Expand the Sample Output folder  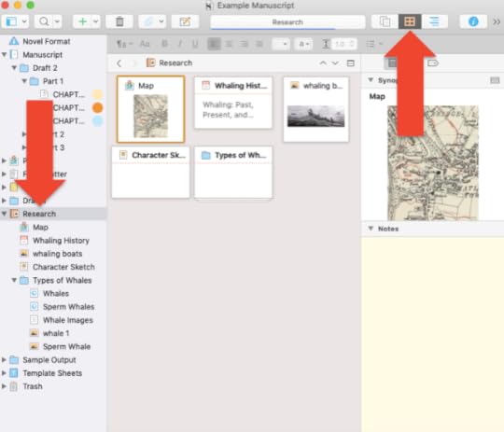(4, 359)
